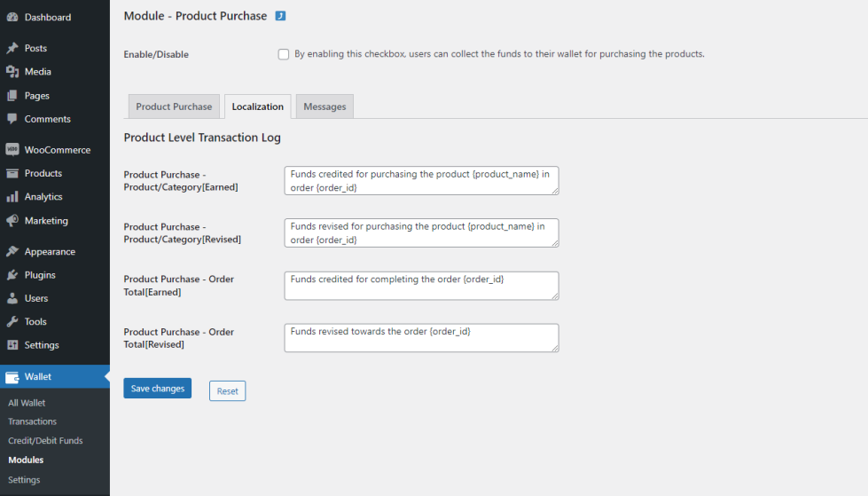The width and height of the screenshot is (868, 496).
Task: Open Transactions in the Wallet submenu
Action: (x=32, y=421)
